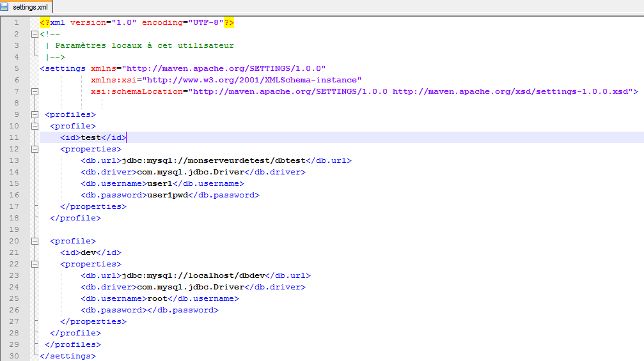644x361 pixels.
Task: Click the encoding="UTF-8" attribute
Action: 183,22
